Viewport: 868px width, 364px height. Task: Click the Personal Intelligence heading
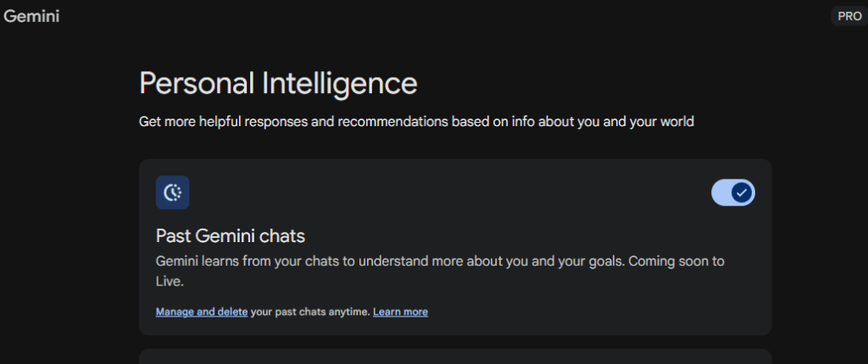point(278,83)
